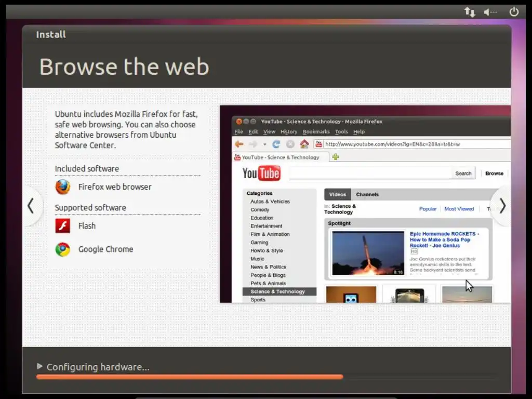Click the "Google Chrome" label
Screen dimensions: 532x399
click(106, 249)
